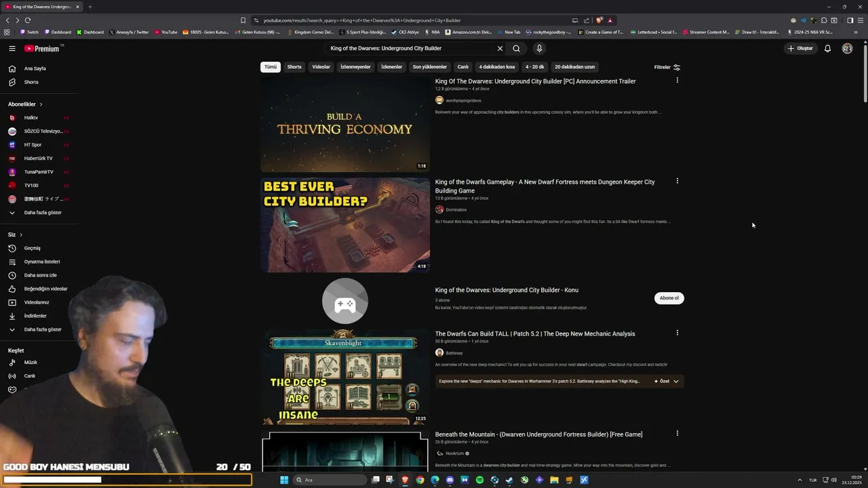This screenshot has width=868, height=488.
Task: Open The Deeps Are Insane thumbnail video
Action: [345, 377]
